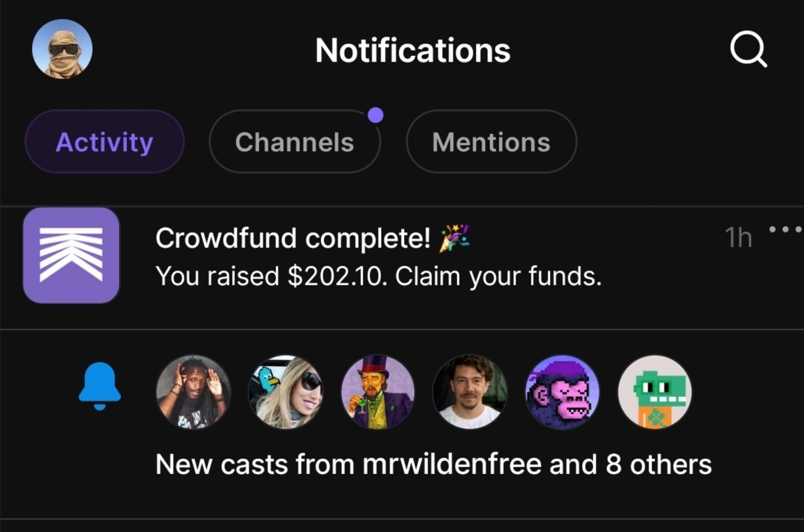
Task: Tap the blue bell icon
Action: click(x=100, y=386)
